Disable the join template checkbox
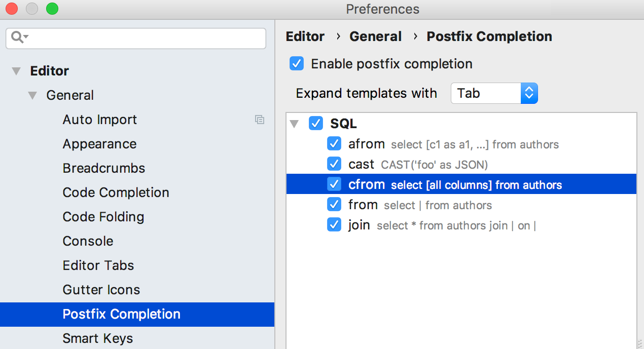The height and width of the screenshot is (349, 644). click(334, 225)
